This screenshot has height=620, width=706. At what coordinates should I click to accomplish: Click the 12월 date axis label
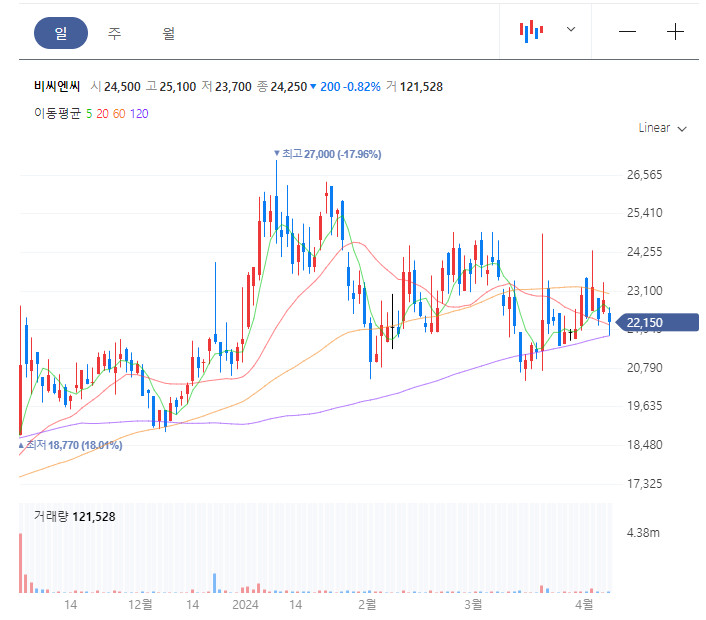[x=140, y=605]
